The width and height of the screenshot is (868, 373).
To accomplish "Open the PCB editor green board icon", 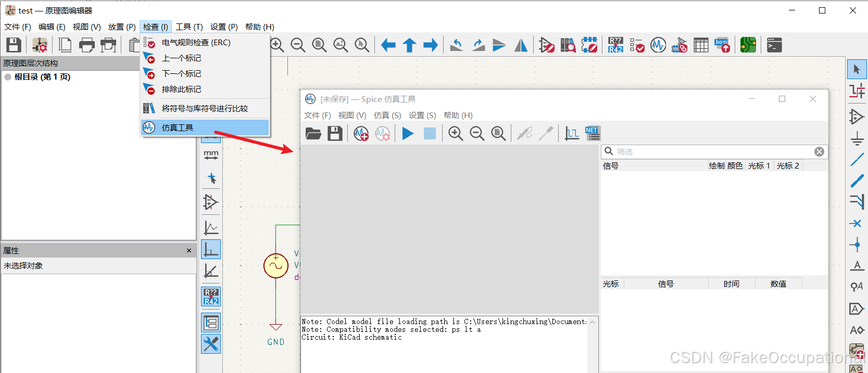I will click(748, 45).
